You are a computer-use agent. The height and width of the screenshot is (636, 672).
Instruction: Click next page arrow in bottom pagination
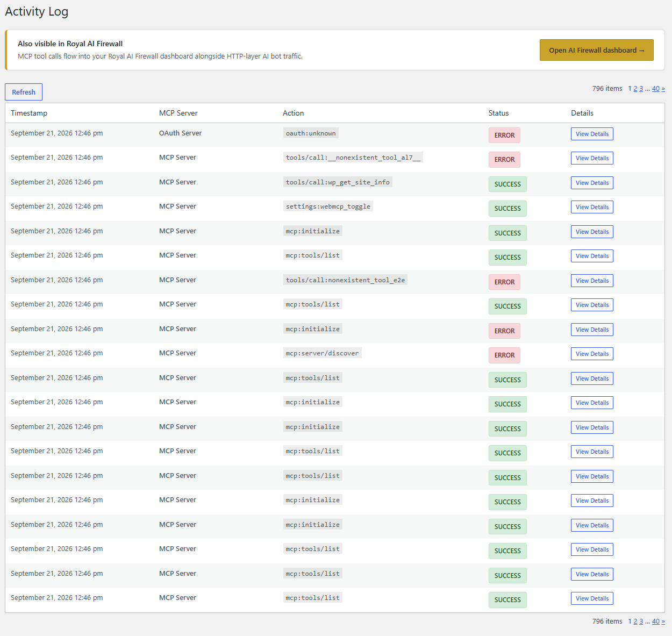(x=663, y=621)
